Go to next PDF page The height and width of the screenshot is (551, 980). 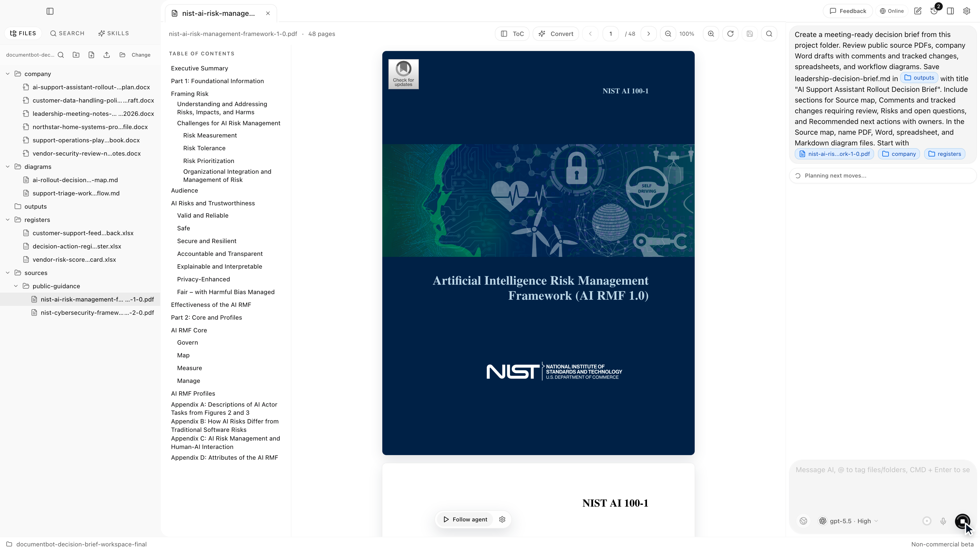[x=649, y=34]
